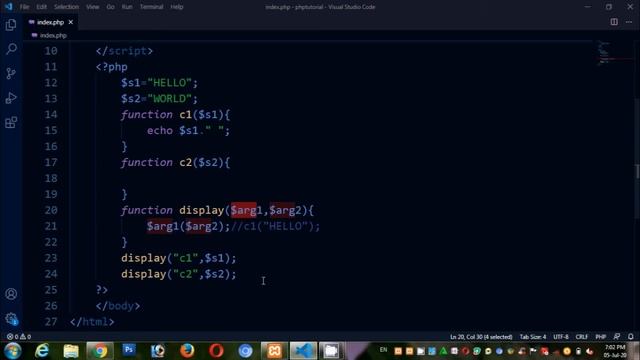Minimize the Visual Studio Code window
Image resolution: width=640 pixels, height=360 pixels.
[x=588, y=7]
